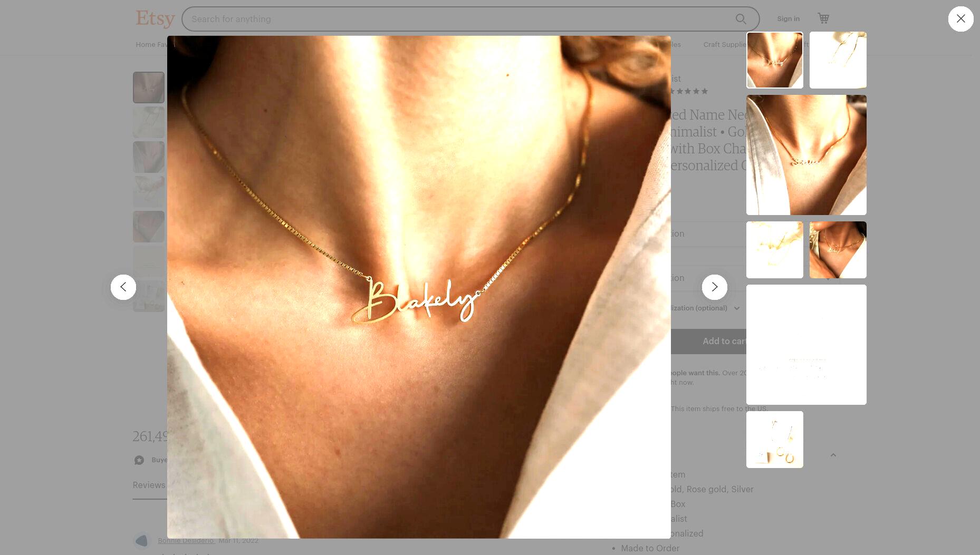Image resolution: width=980 pixels, height=555 pixels.
Task: Open the Craft Supplies menu item
Action: [x=724, y=45]
